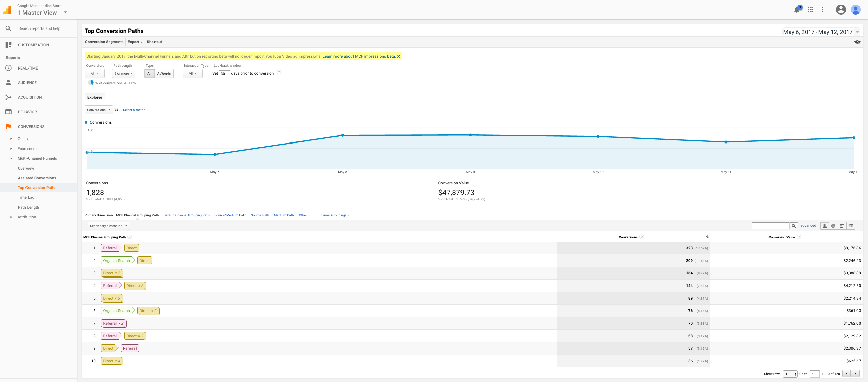
Task: Click the lookback window days input field
Action: coord(224,74)
